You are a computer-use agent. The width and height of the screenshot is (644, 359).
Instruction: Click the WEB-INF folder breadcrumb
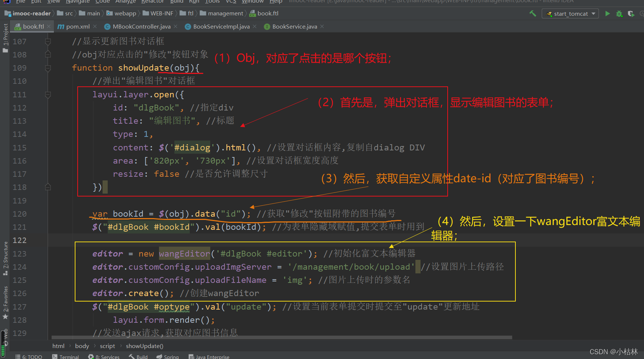click(158, 14)
